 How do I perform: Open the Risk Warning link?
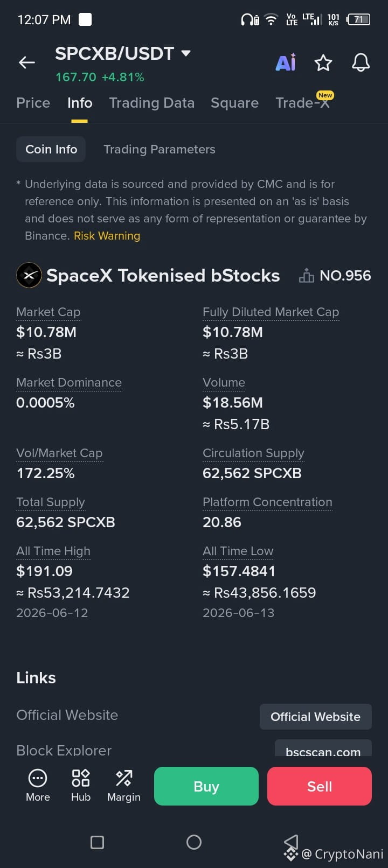(107, 236)
